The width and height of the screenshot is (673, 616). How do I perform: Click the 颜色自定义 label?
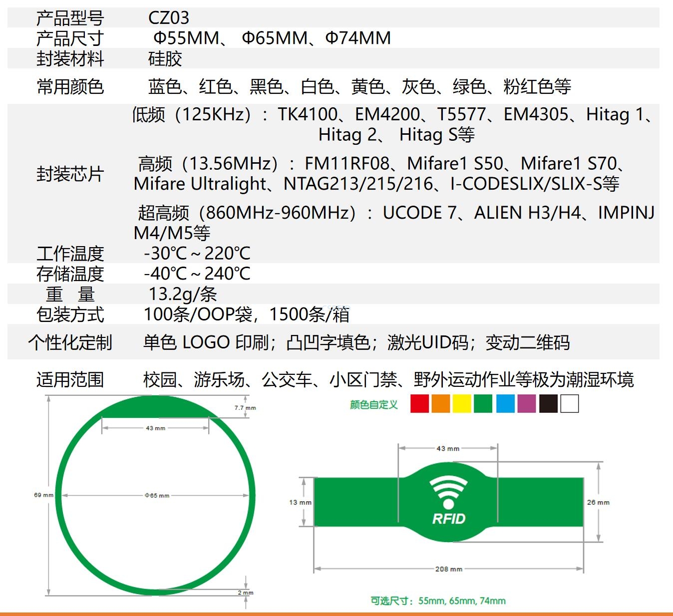coord(373,404)
